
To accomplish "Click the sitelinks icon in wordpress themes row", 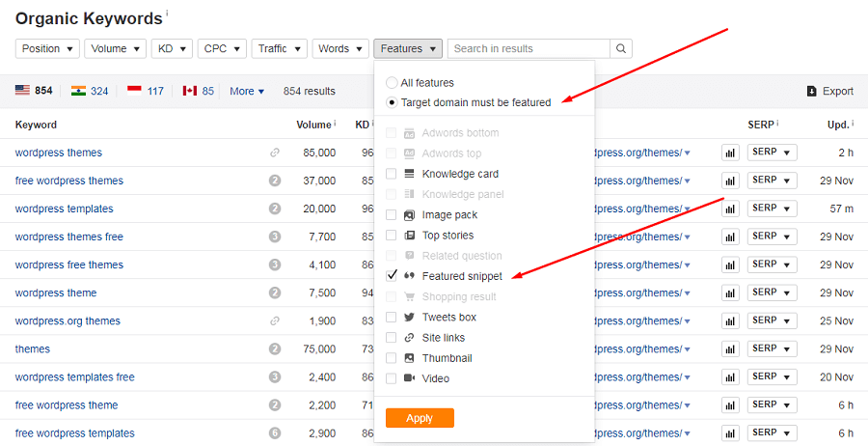I will pos(275,153).
